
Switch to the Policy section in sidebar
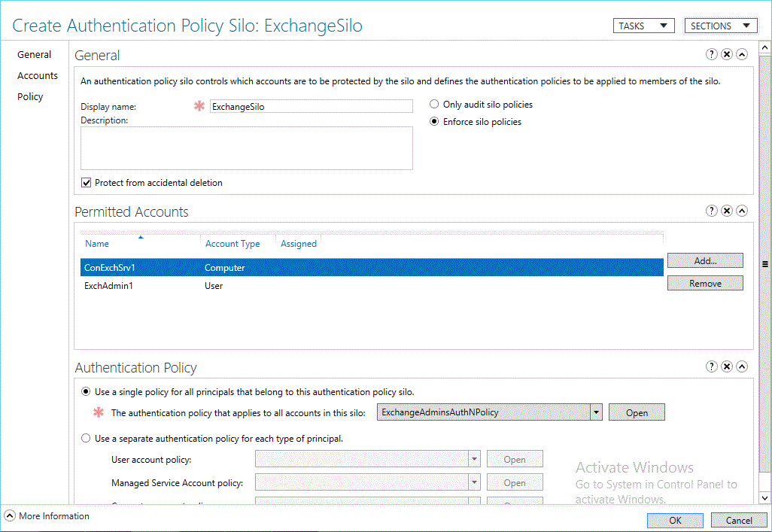click(x=30, y=96)
